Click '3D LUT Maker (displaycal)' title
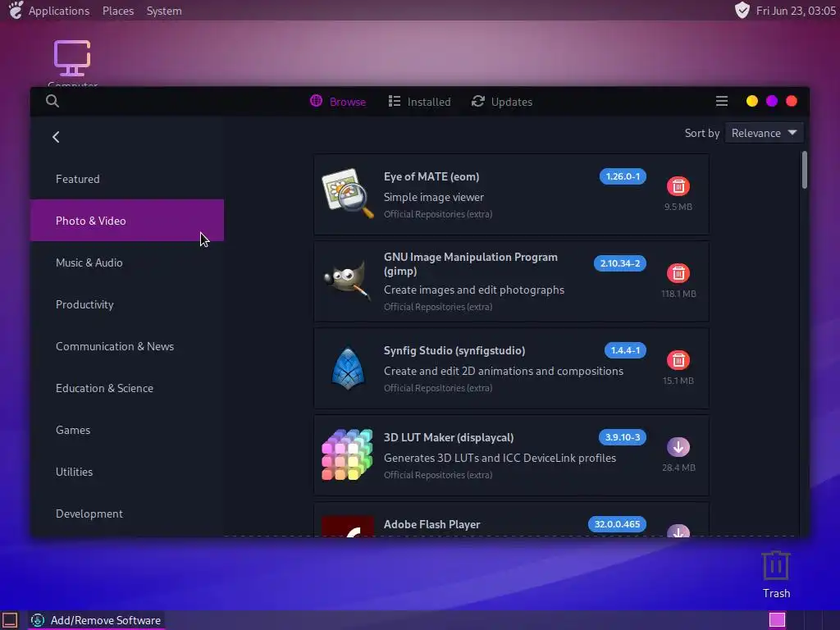 coord(449,437)
